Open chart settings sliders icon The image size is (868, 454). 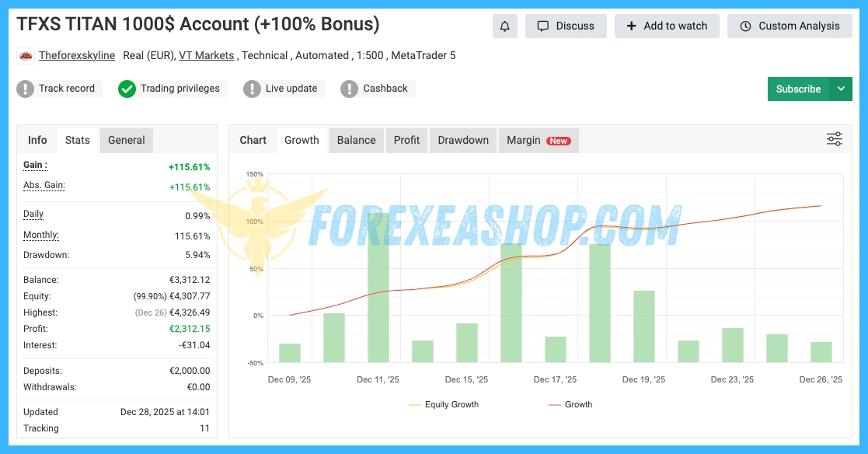(x=834, y=139)
